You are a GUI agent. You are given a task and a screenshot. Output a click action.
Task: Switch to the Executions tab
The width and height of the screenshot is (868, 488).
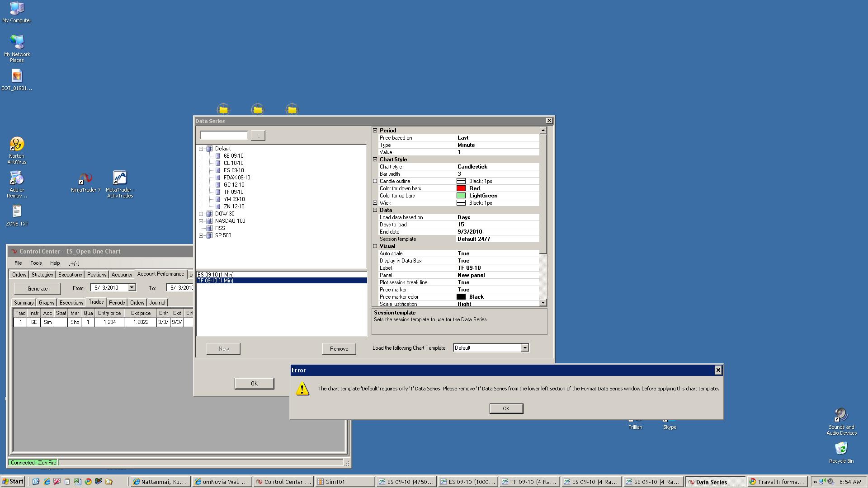[70, 275]
